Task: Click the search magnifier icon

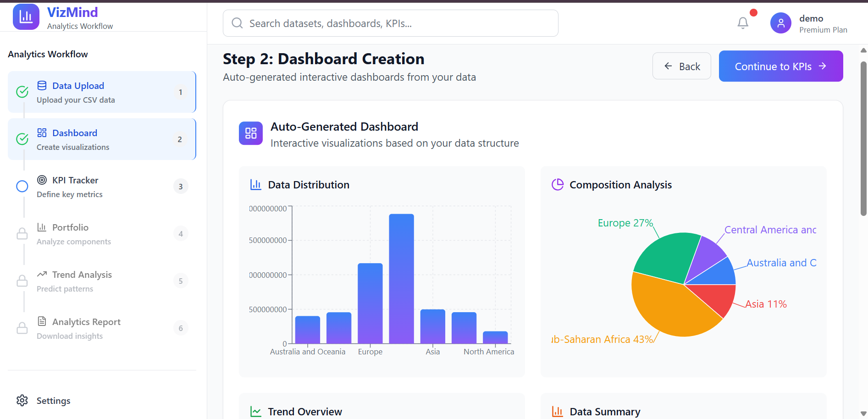Action: click(x=237, y=23)
